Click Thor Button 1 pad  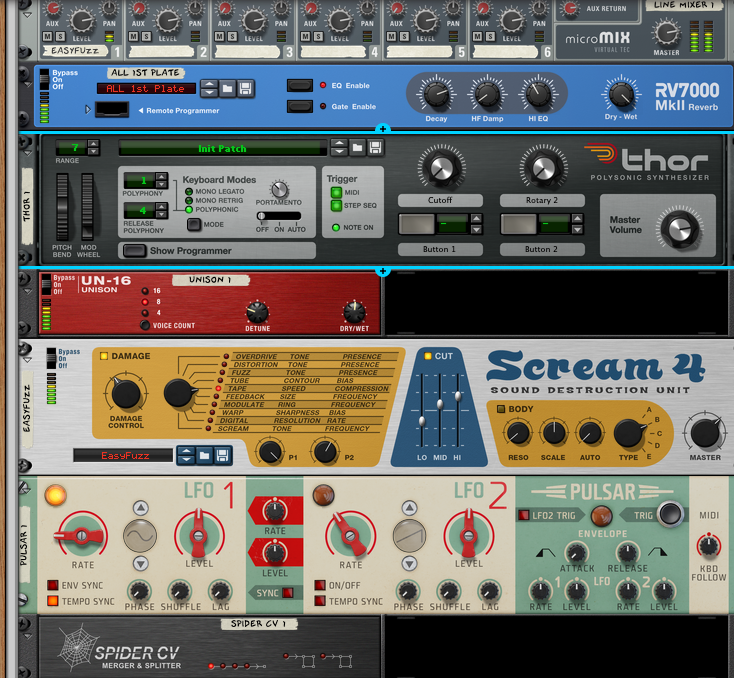(x=417, y=224)
